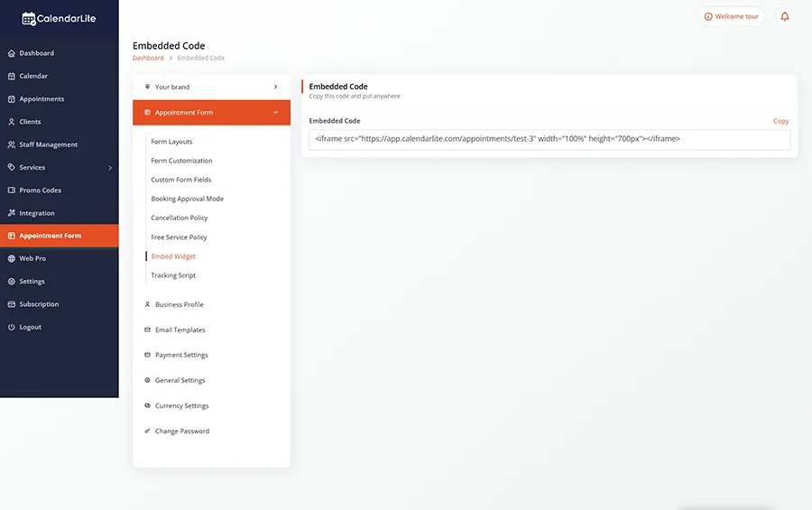Open Business Profile settings

pyautogui.click(x=180, y=305)
